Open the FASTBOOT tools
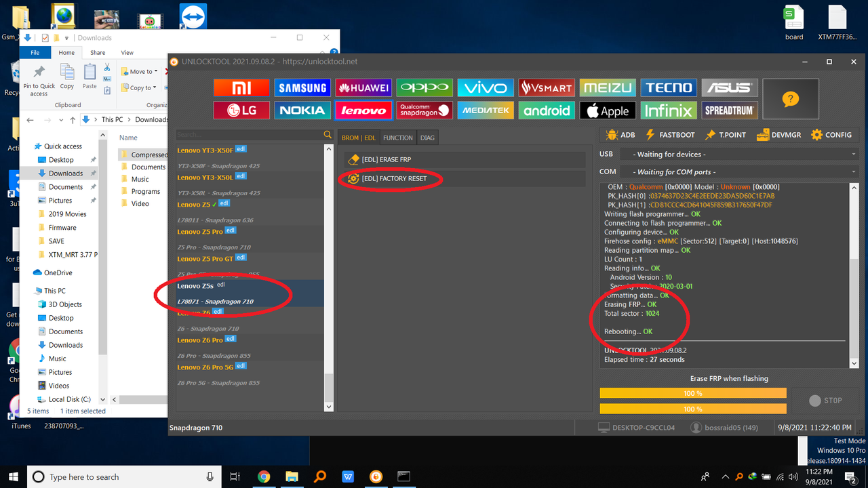 pyautogui.click(x=670, y=135)
